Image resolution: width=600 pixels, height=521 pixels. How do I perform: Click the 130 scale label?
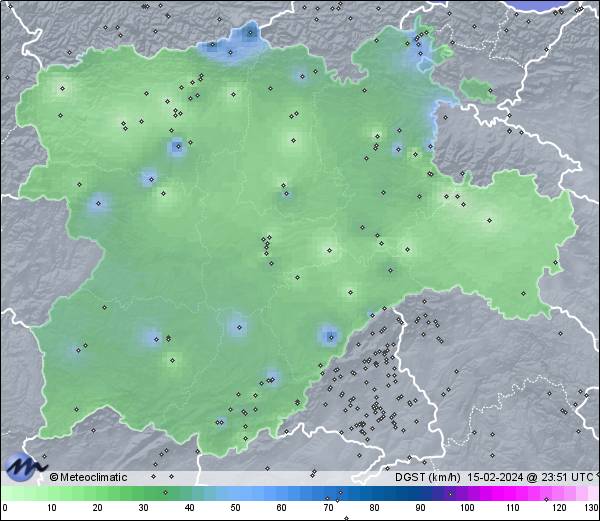coord(591,508)
